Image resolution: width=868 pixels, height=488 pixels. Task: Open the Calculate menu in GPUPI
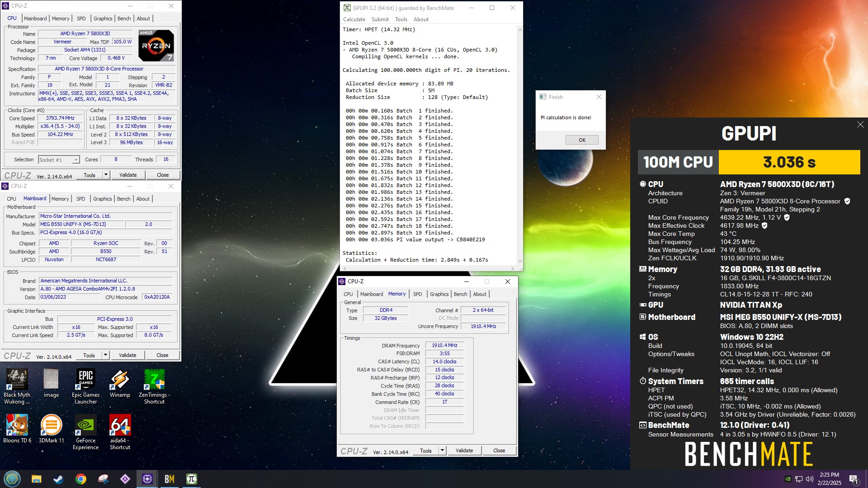point(354,19)
